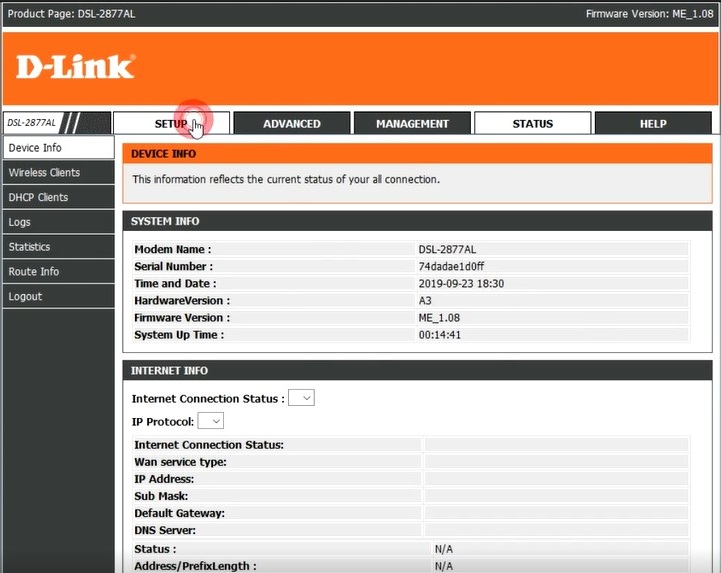This screenshot has height=573, width=721.
Task: Click the N/A value beside Status
Action: [444, 549]
